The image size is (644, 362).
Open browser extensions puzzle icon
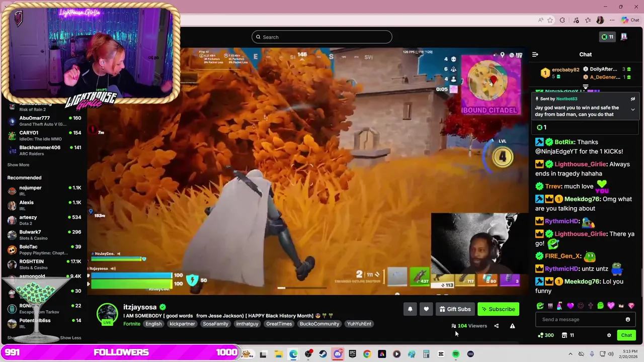click(x=562, y=20)
